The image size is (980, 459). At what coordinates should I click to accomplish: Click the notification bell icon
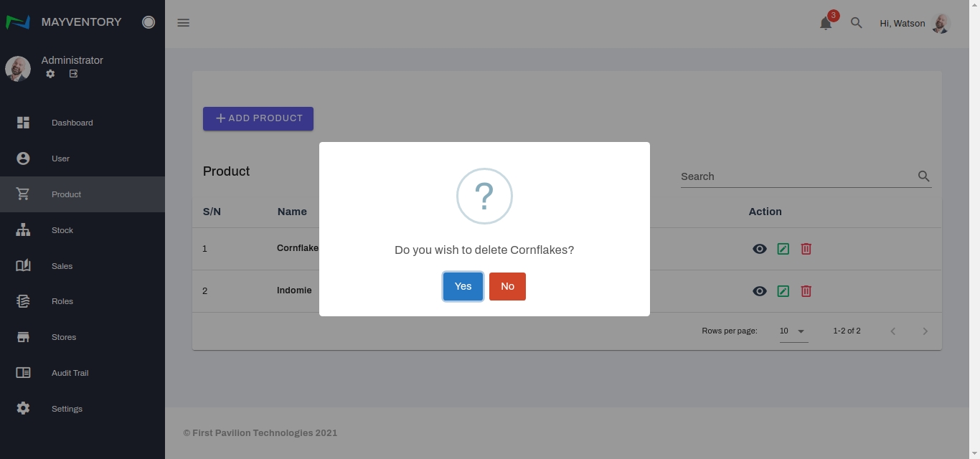tap(826, 23)
